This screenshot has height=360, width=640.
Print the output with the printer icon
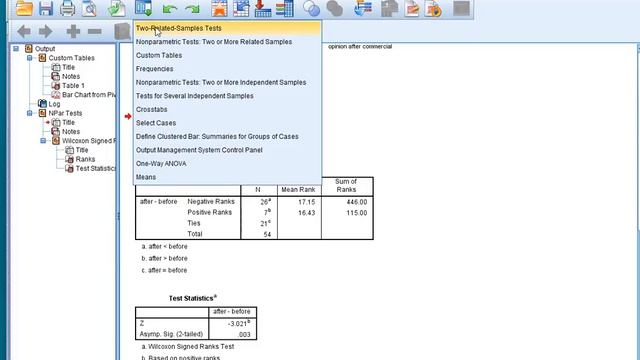point(67,8)
